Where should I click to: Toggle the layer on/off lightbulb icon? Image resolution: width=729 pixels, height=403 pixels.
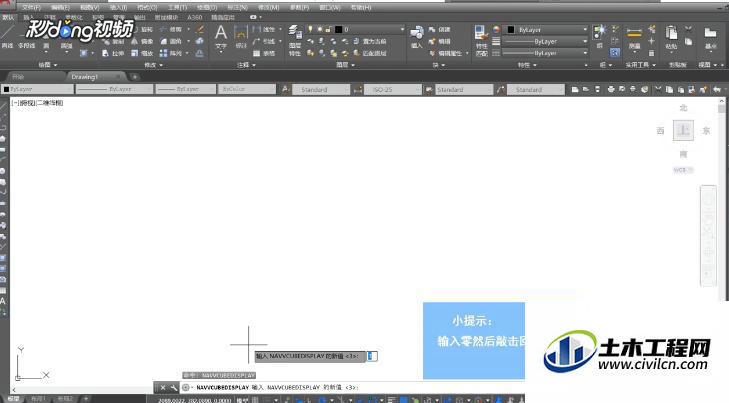point(310,29)
